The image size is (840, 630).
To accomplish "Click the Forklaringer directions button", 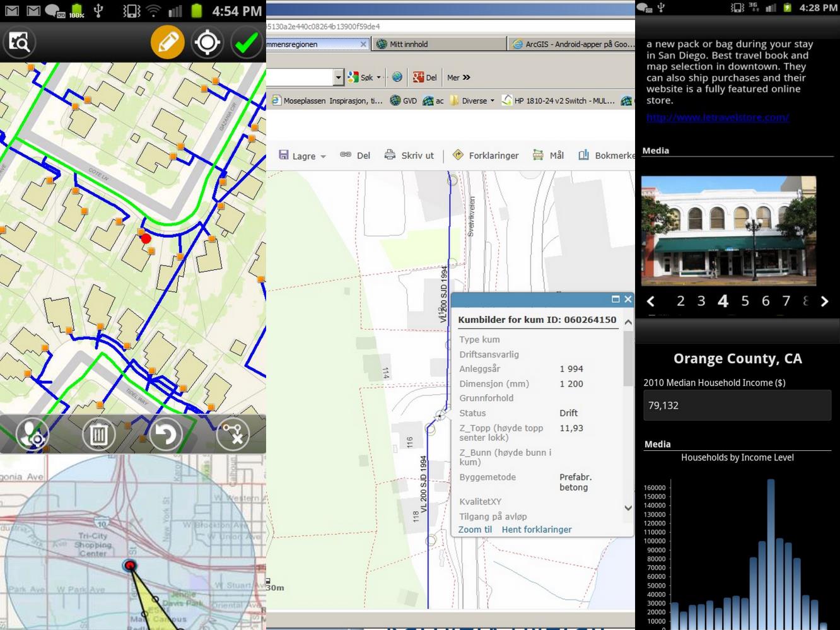I will 486,155.
